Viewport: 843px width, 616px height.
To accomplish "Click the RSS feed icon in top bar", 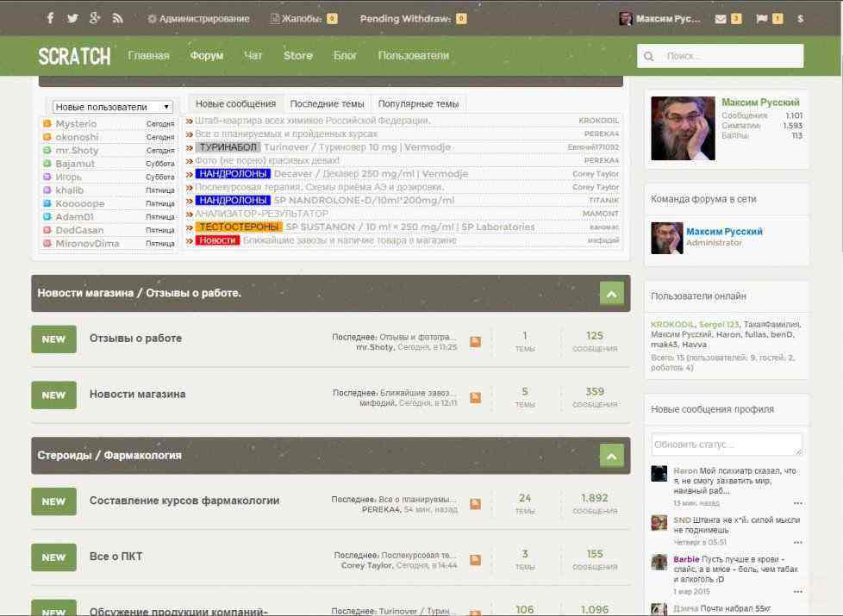I will click(x=117, y=18).
